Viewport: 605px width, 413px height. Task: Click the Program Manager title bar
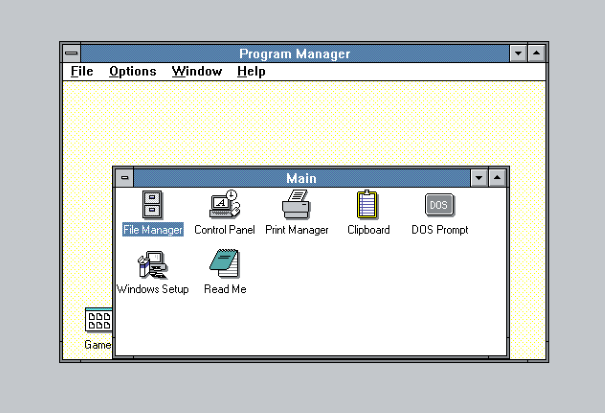tap(295, 53)
